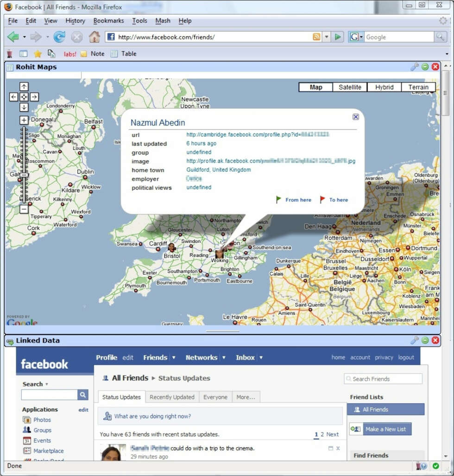The width and height of the screenshot is (454, 476).
Task: Open the back history dropdown arrow
Action: click(x=24, y=37)
